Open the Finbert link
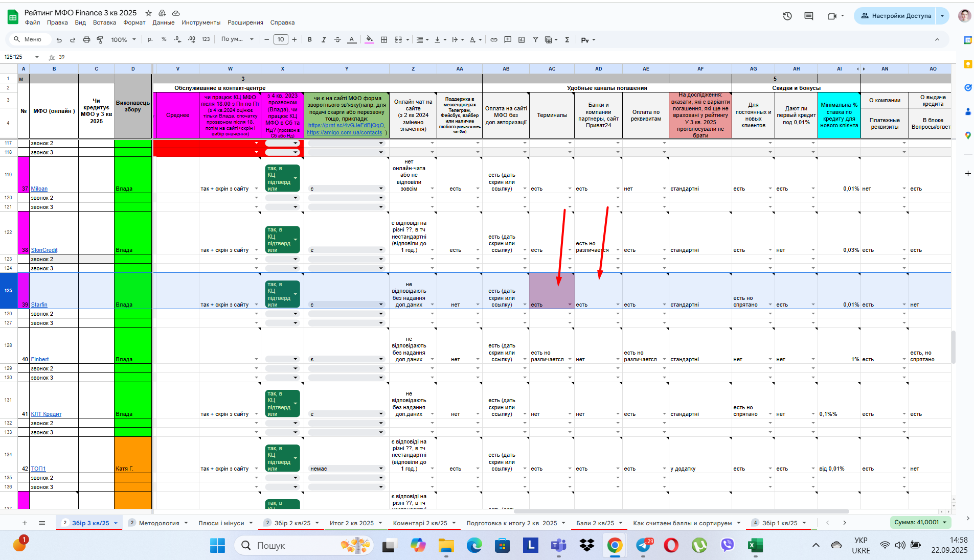Viewport: 974px width, 560px height. point(40,359)
